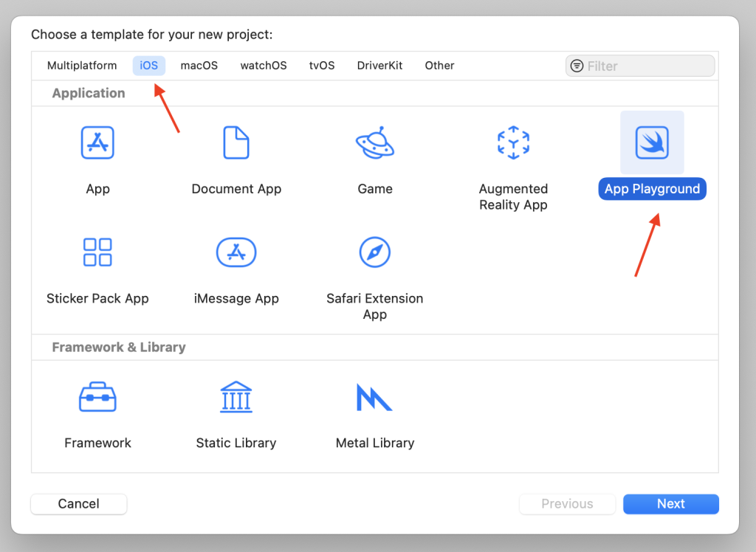Open the watchOS platform tab
The width and height of the screenshot is (756, 552).
(264, 66)
